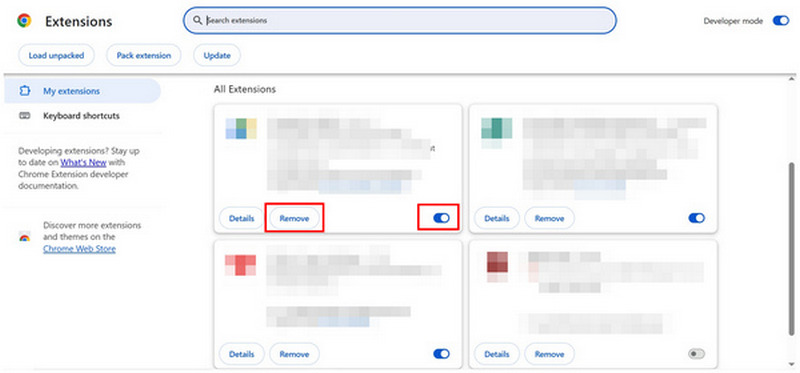The width and height of the screenshot is (800, 373).
Task: Open Details for the blue-green icon extension
Action: click(241, 218)
